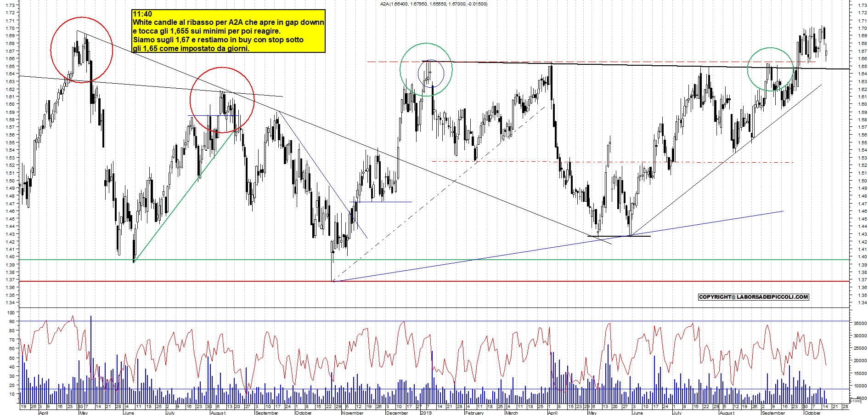Click the '2019' year label on the time axis
The height and width of the screenshot is (415, 868).
[x=426, y=413]
